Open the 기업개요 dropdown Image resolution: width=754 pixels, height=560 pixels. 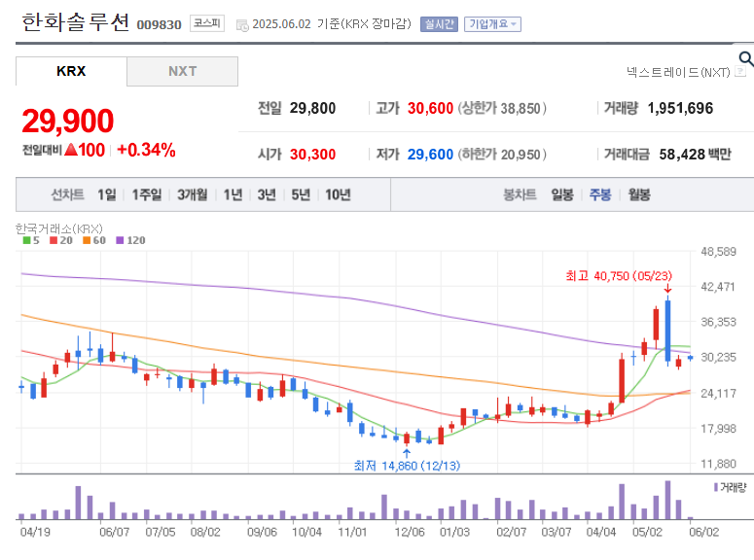tap(492, 24)
